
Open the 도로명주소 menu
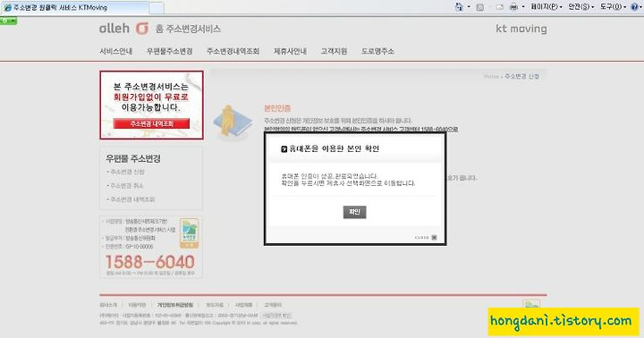coord(377,51)
